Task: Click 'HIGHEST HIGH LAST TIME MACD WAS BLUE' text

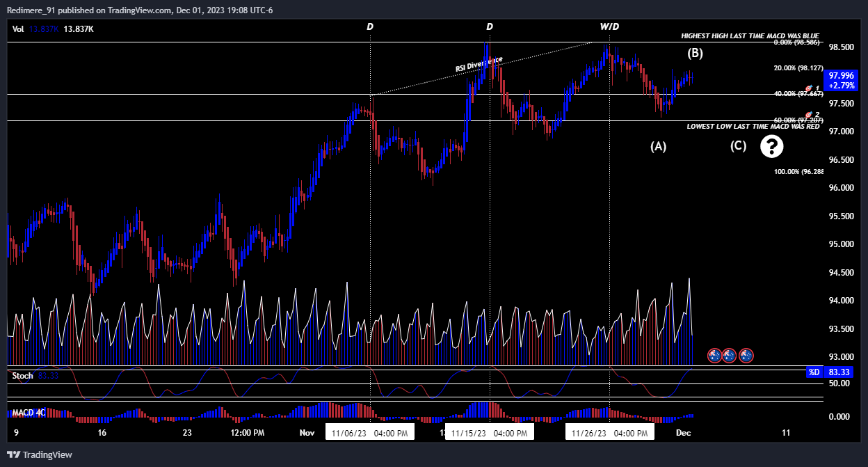Action: click(750, 35)
